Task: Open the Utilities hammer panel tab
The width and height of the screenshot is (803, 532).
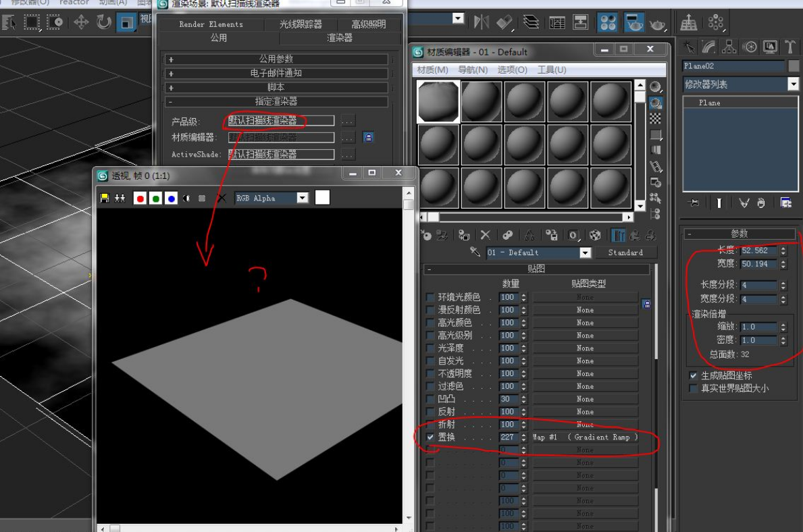Action: click(x=790, y=47)
